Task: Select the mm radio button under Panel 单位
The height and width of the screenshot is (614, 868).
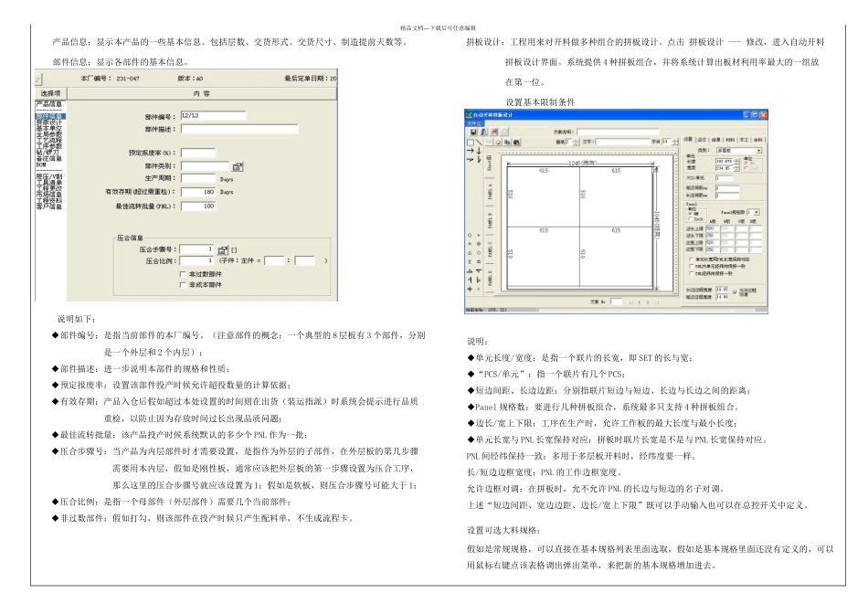Action: tap(691, 214)
